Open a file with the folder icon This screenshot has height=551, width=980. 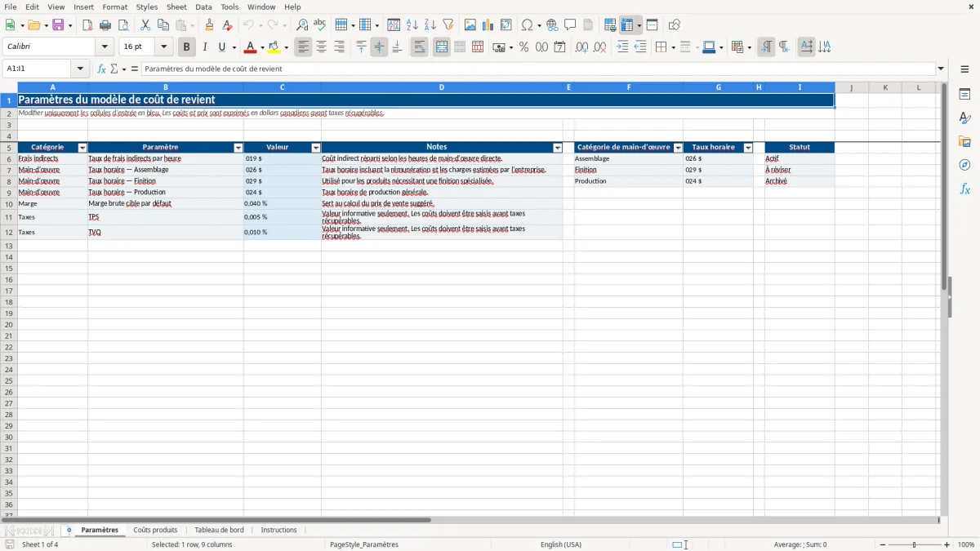coord(33,25)
